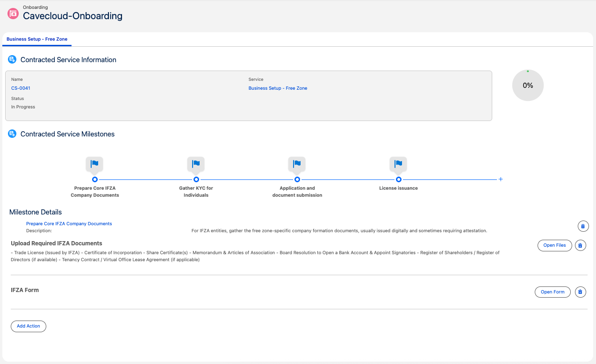Select the Gather KYC for Individuals flag icon

click(196, 163)
